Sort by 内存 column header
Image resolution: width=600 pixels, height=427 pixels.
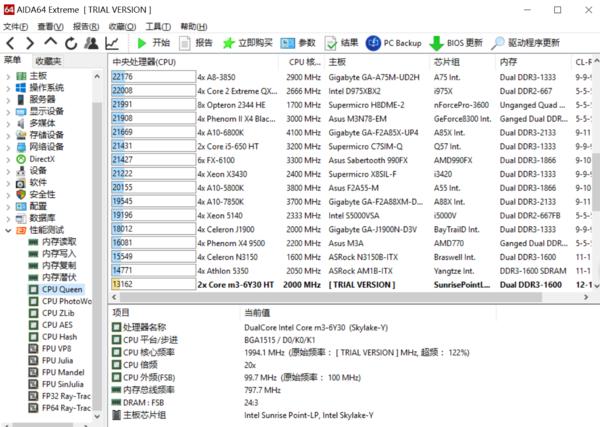coord(534,62)
